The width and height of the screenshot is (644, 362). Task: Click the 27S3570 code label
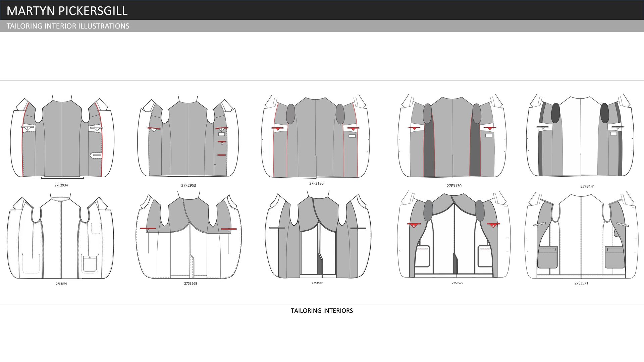tap(61, 284)
